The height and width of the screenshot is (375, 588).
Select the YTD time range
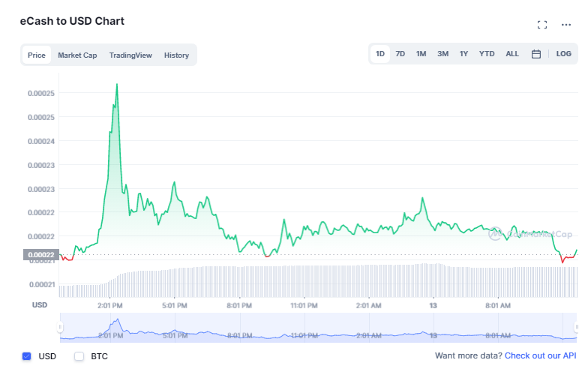coord(486,54)
